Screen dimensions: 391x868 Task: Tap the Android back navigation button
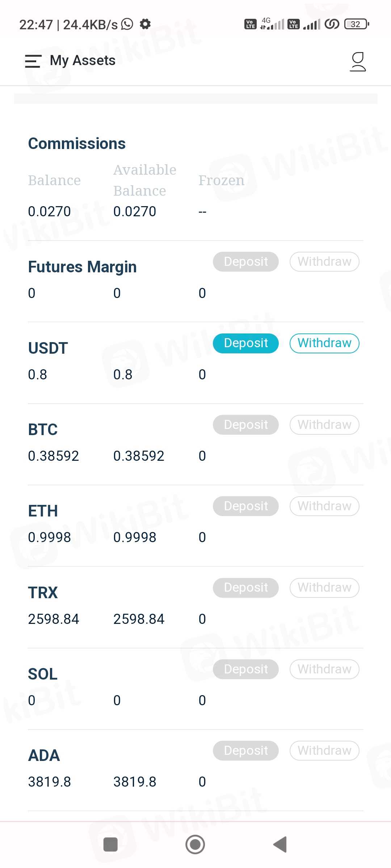pyautogui.click(x=280, y=844)
